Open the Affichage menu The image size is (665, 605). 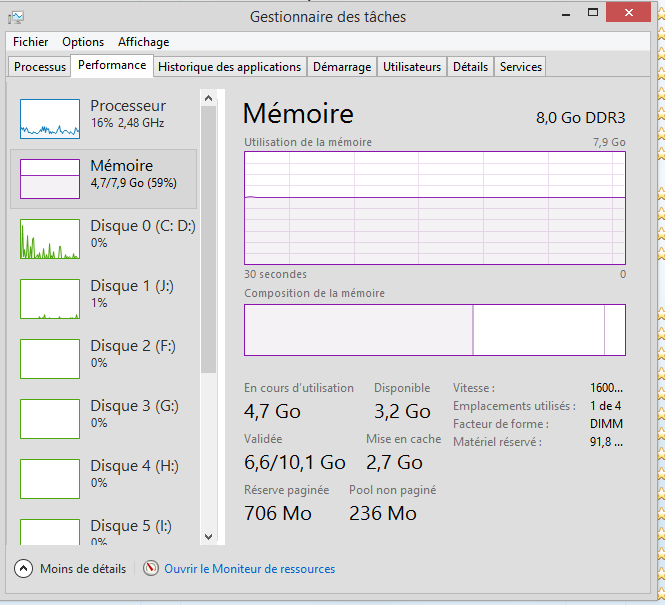pyautogui.click(x=143, y=42)
